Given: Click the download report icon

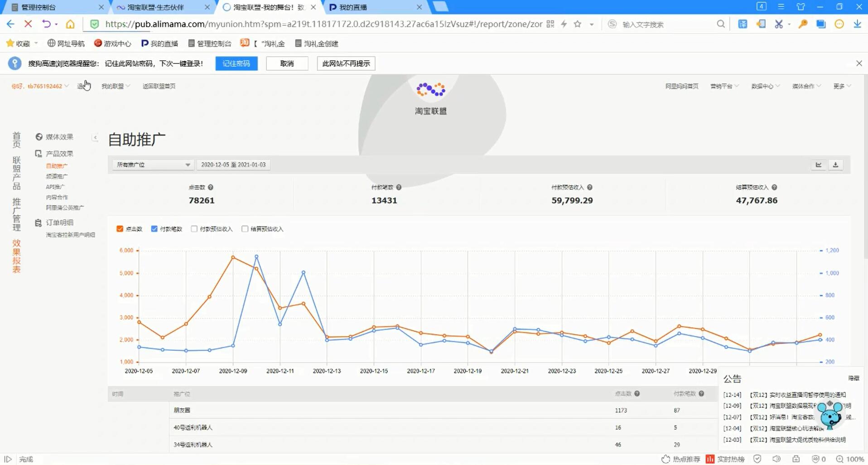Looking at the screenshot, I should pyautogui.click(x=835, y=165).
